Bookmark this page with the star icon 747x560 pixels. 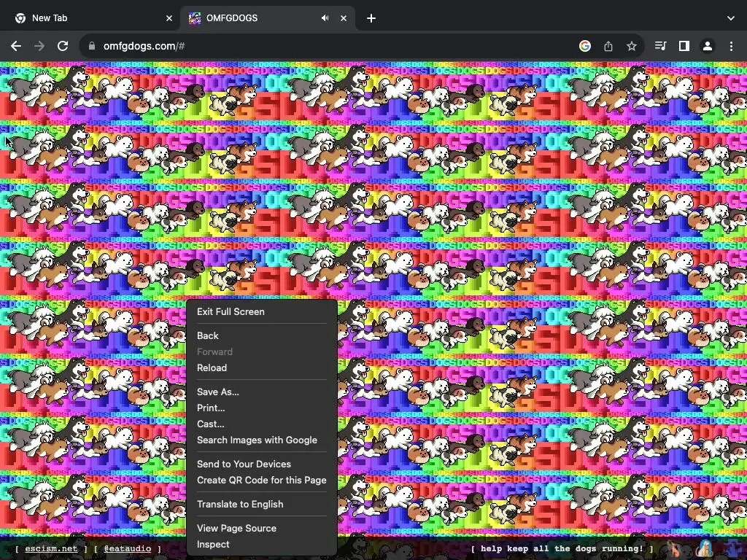[x=631, y=46]
